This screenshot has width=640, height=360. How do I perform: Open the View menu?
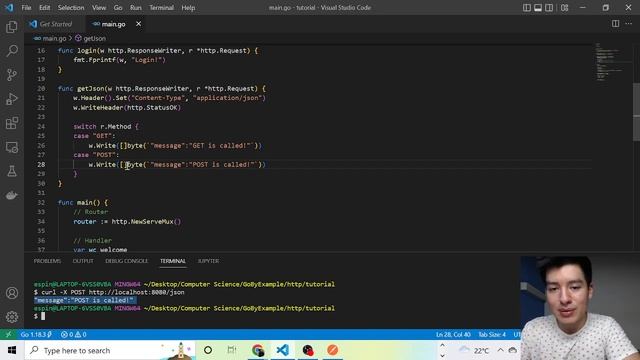pyautogui.click(x=99, y=8)
